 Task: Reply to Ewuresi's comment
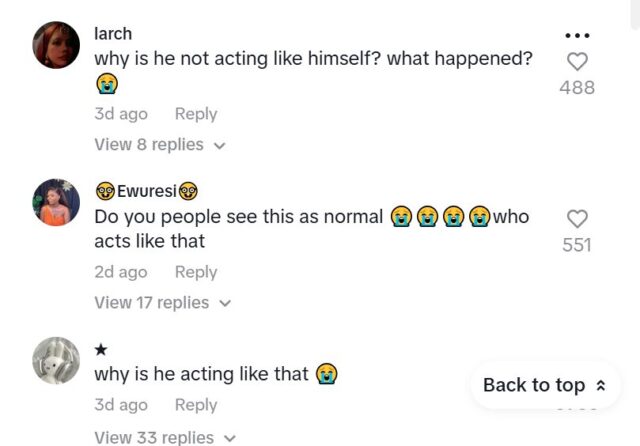[196, 272]
